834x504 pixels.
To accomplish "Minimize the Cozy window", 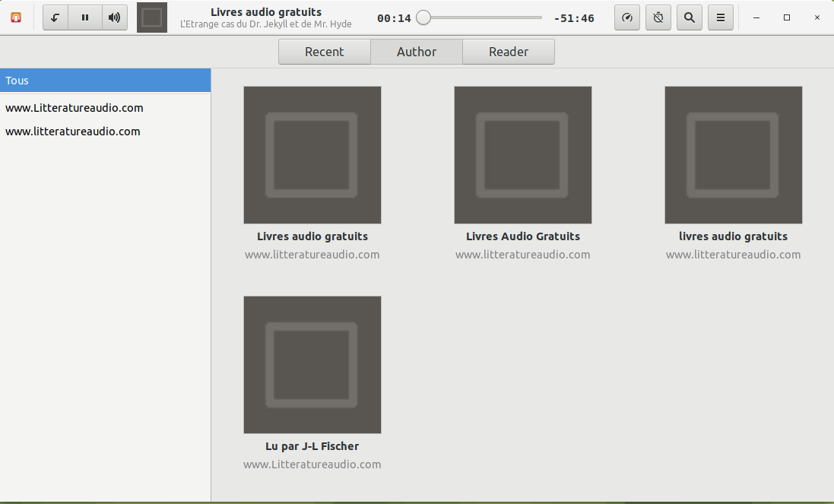I will point(756,17).
